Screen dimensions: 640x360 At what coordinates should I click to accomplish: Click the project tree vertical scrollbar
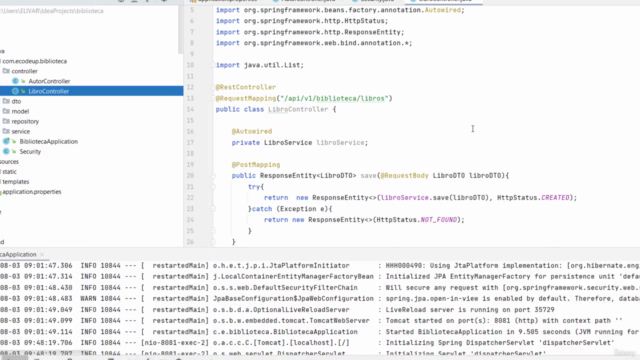[181, 29]
